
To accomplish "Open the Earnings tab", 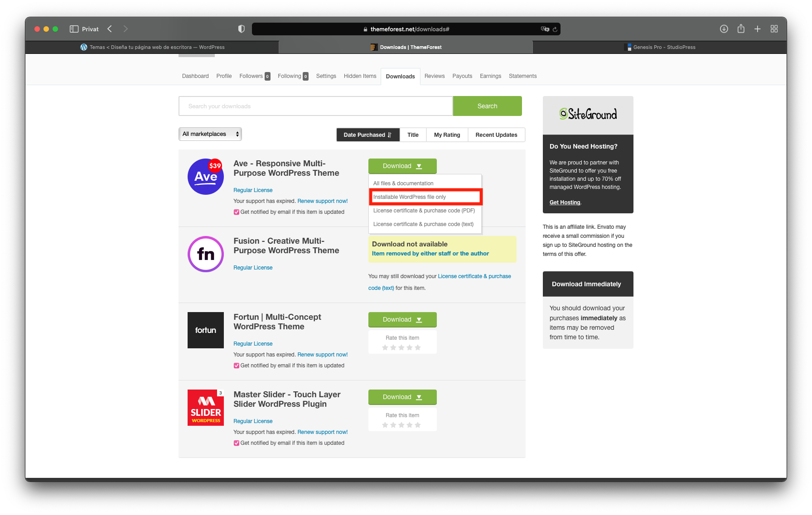I will pyautogui.click(x=491, y=76).
